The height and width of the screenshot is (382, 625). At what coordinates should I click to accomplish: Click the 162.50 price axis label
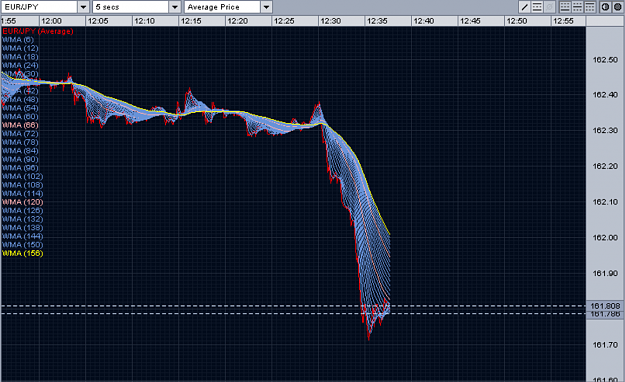[605, 60]
